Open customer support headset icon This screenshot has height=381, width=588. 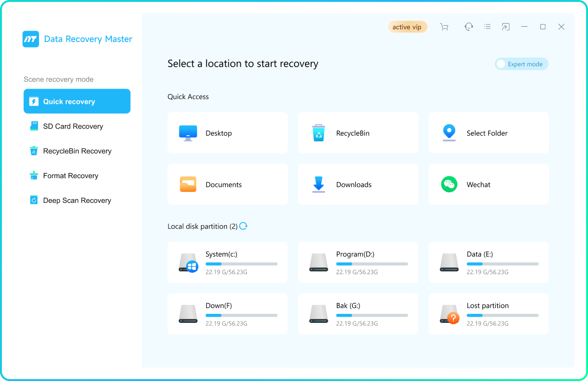469,27
